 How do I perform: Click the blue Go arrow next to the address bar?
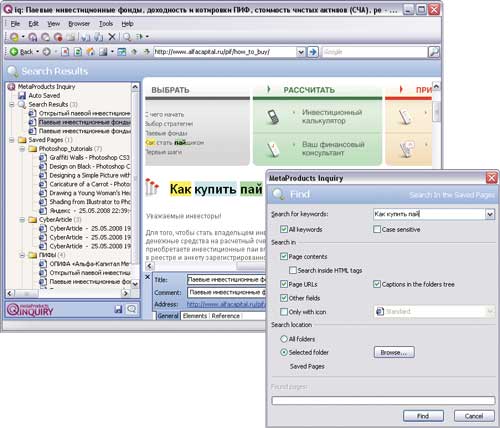click(313, 52)
